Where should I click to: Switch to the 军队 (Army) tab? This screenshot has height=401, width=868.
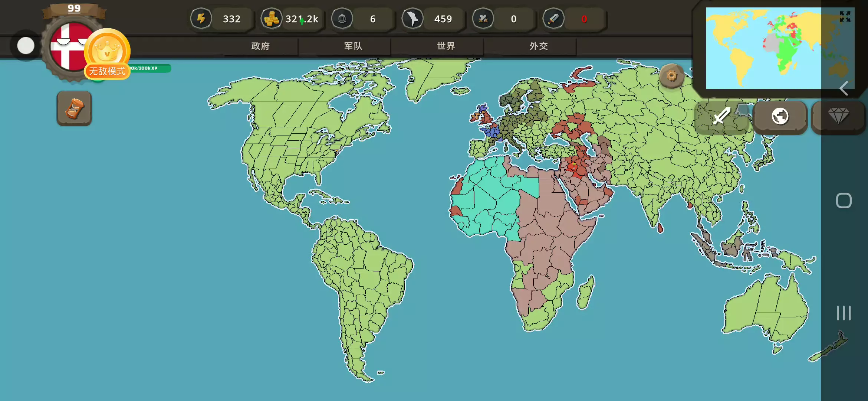353,46
